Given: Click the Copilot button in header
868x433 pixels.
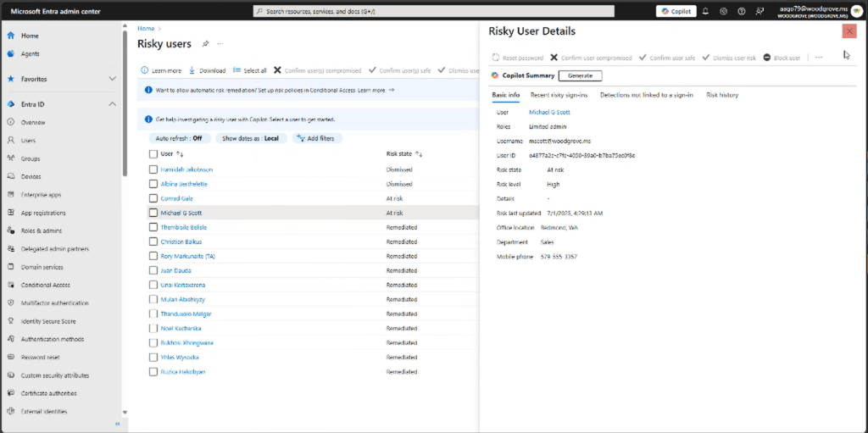Looking at the screenshot, I should (676, 11).
